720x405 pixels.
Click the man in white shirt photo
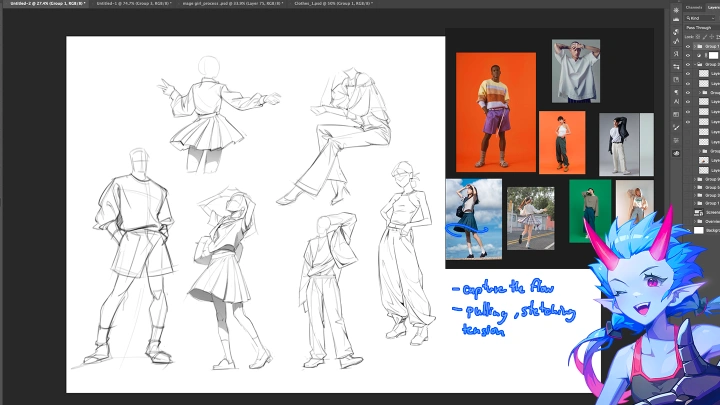coord(576,71)
